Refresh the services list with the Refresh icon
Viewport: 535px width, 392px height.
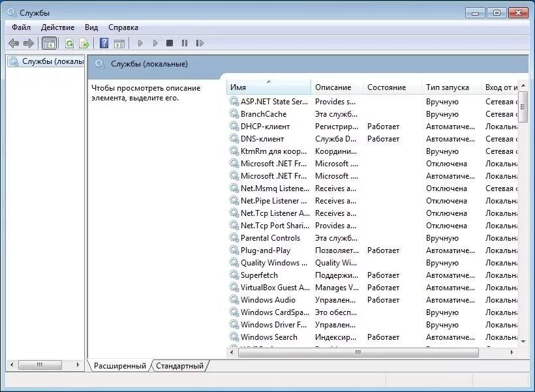69,43
